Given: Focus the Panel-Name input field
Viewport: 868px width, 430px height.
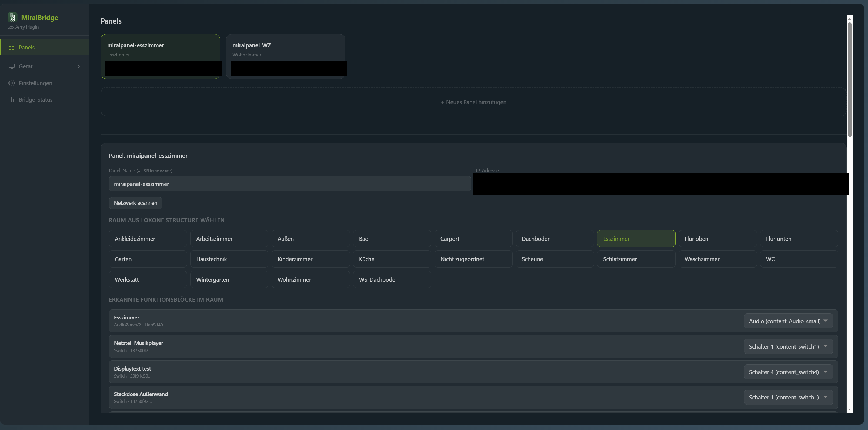Looking at the screenshot, I should click(290, 184).
